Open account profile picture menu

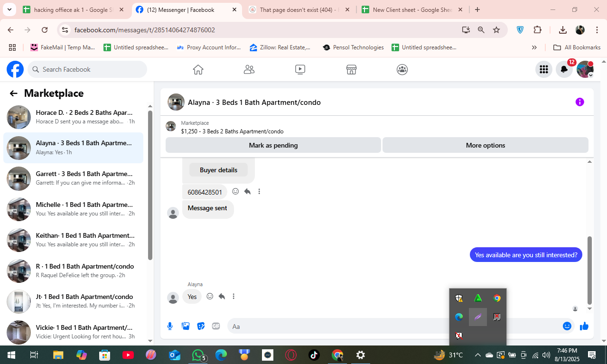(x=585, y=69)
